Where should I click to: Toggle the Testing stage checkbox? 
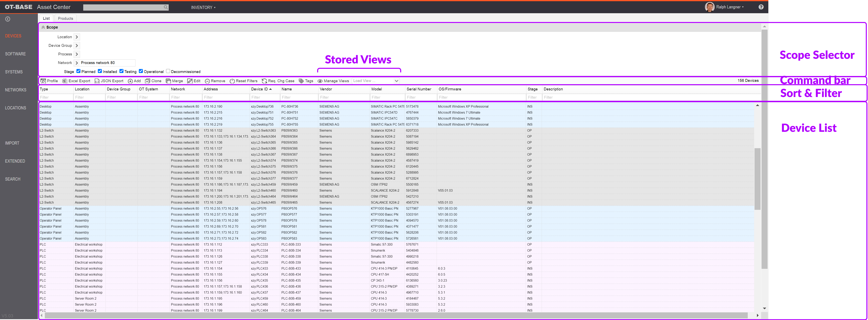121,71
